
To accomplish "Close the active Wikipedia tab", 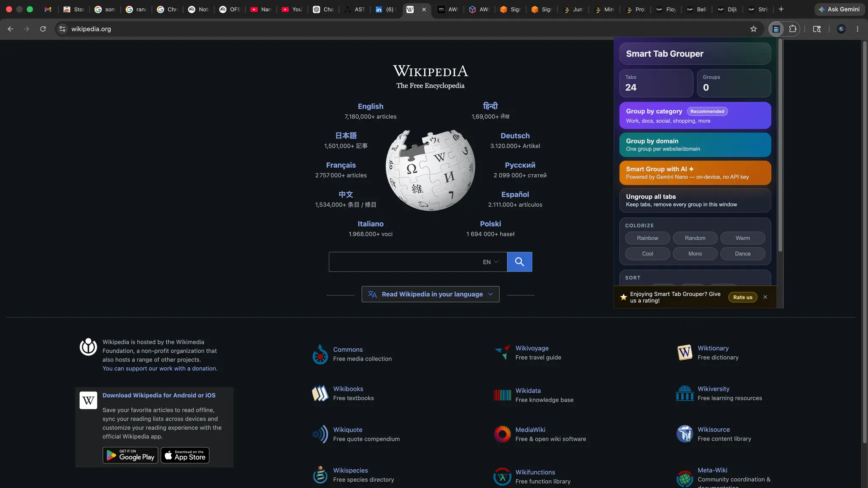I will pos(424,9).
